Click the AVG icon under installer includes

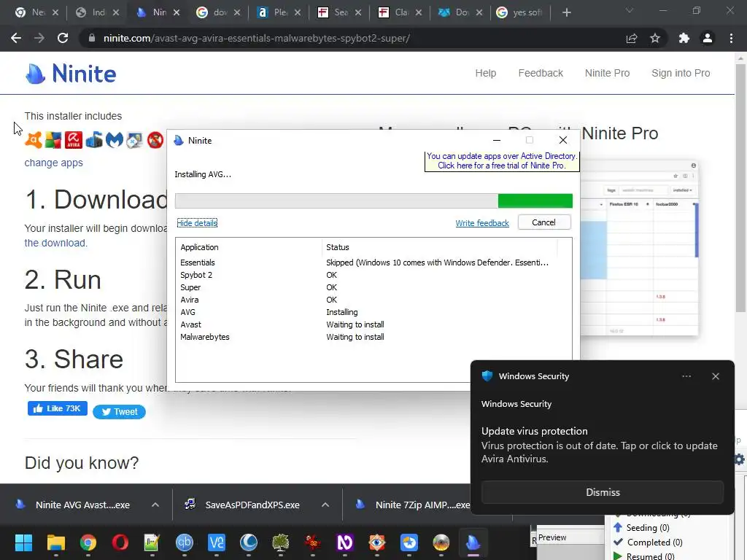click(53, 140)
